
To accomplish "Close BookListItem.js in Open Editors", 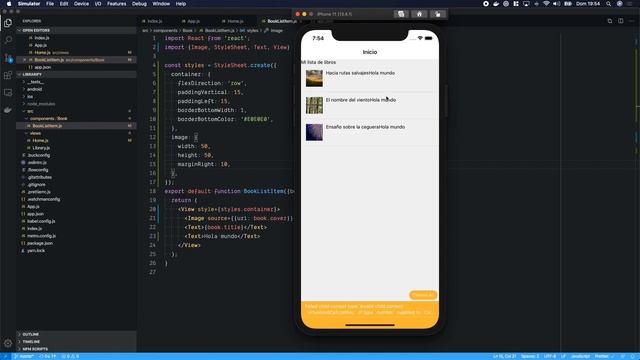I will [24, 60].
